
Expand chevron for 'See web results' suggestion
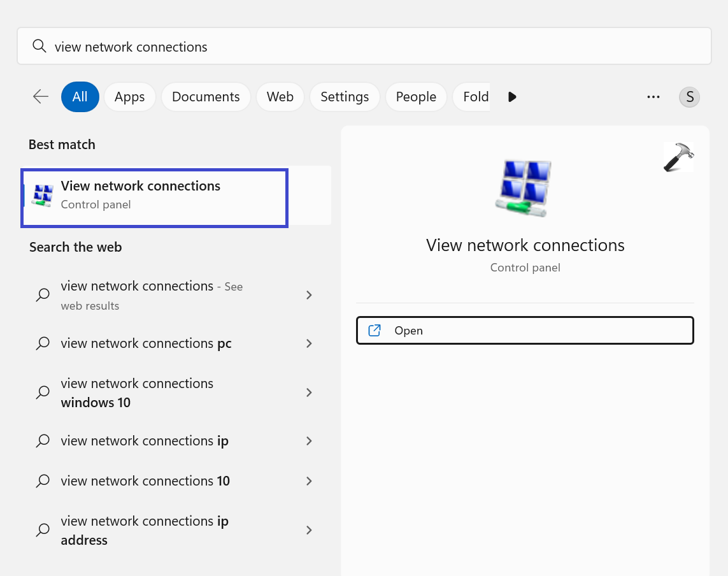(x=309, y=295)
